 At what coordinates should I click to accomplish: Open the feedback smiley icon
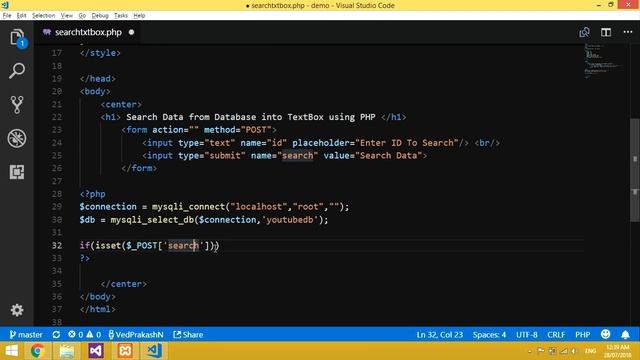coord(605,334)
